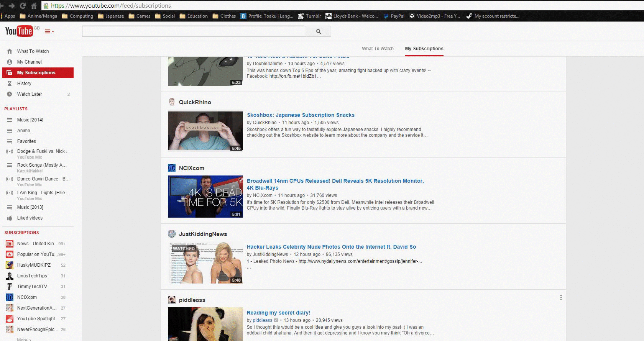The image size is (644, 341).
Task: Open the nydailynews link in description
Action: [x=360, y=261]
